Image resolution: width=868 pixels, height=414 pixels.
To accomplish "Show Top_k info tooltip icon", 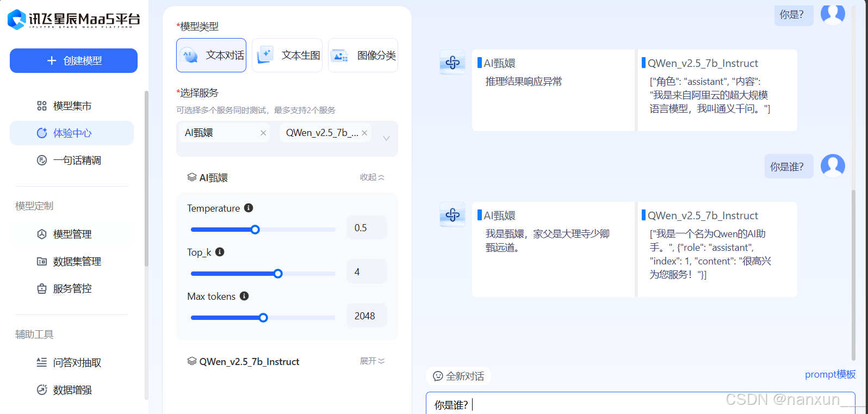I will pyautogui.click(x=220, y=252).
